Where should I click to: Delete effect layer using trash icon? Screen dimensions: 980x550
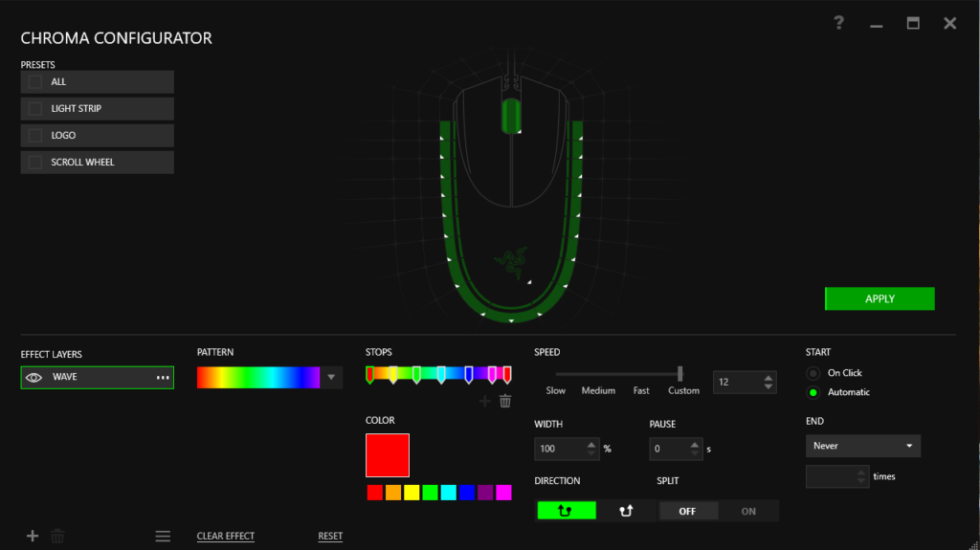(x=57, y=536)
